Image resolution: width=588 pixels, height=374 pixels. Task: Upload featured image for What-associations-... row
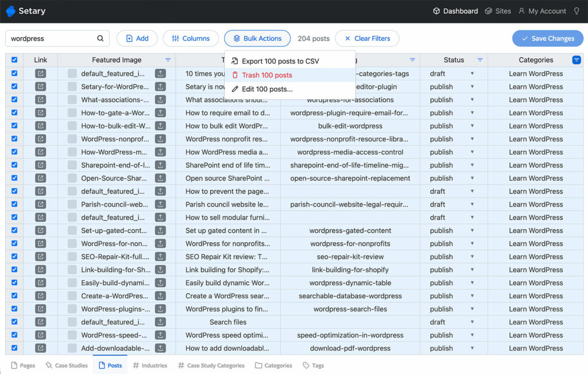point(160,100)
